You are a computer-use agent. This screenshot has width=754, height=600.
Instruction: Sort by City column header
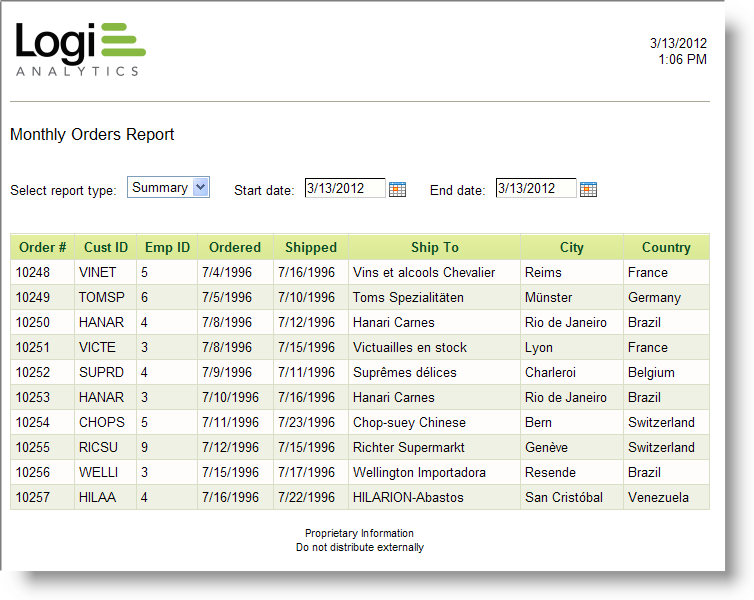(x=572, y=247)
